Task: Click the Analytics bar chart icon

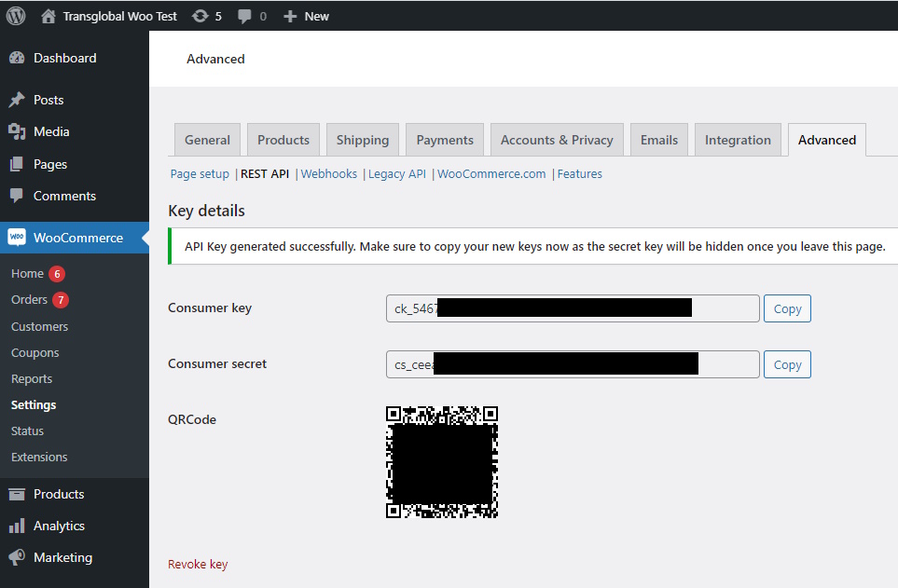Action: [x=17, y=526]
